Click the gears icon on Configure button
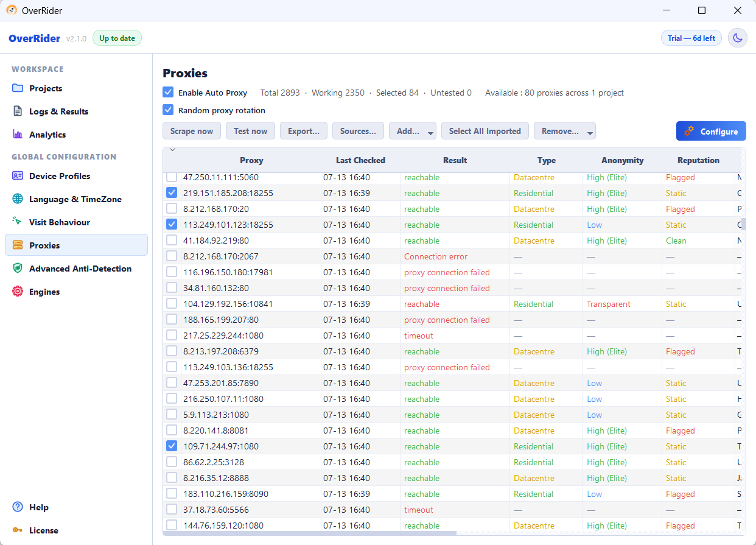756x545 pixels. pos(689,132)
